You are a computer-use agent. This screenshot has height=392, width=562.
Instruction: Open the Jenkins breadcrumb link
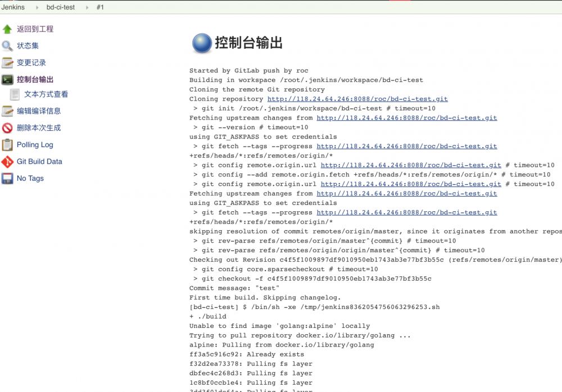pos(13,7)
